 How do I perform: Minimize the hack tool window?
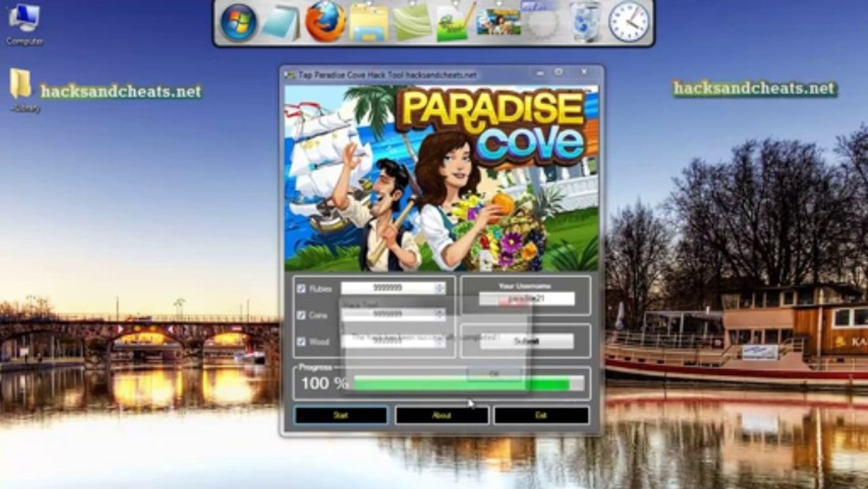click(541, 72)
